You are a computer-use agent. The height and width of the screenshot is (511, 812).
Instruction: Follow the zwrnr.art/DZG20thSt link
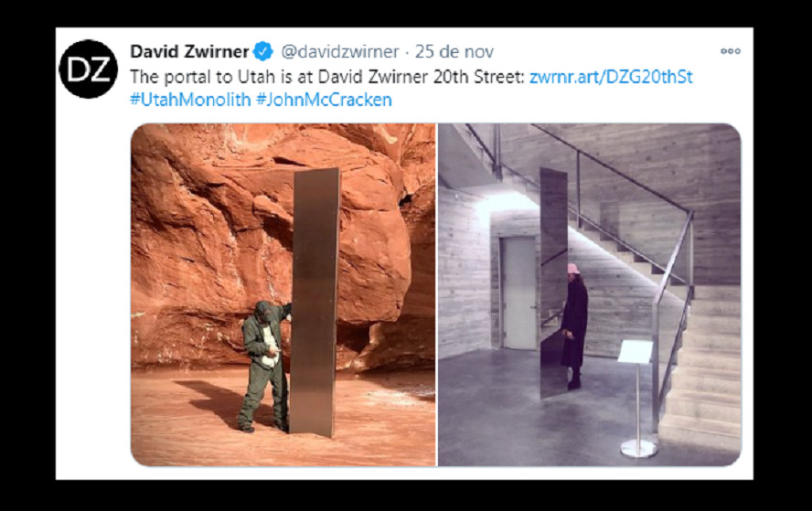click(x=611, y=77)
